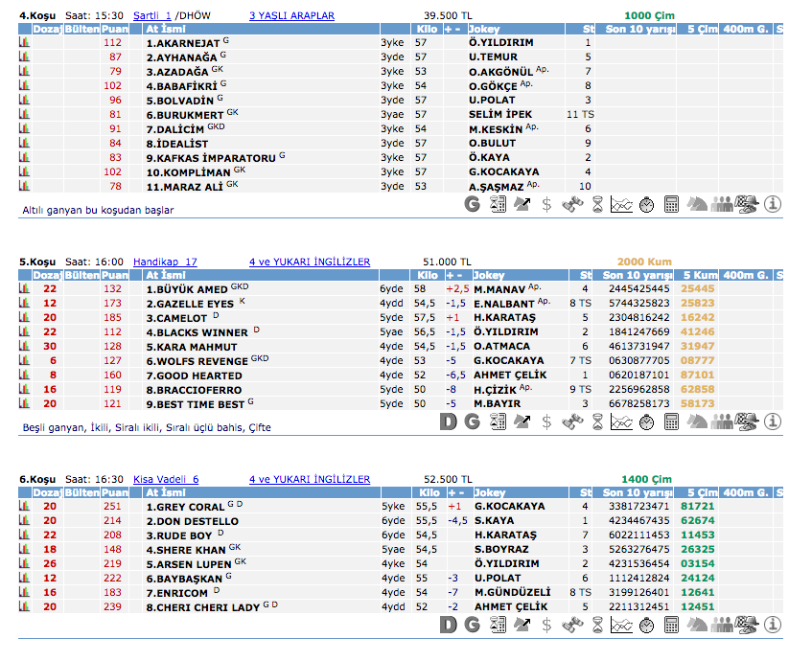The image size is (812, 661).
Task: Open the line chart icon below race 6
Action: click(621, 625)
